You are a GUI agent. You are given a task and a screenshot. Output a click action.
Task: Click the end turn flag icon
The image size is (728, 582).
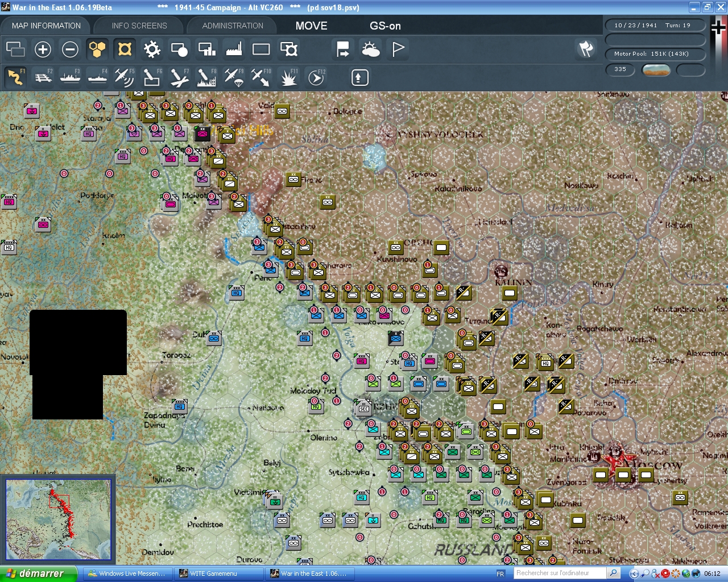click(x=397, y=49)
